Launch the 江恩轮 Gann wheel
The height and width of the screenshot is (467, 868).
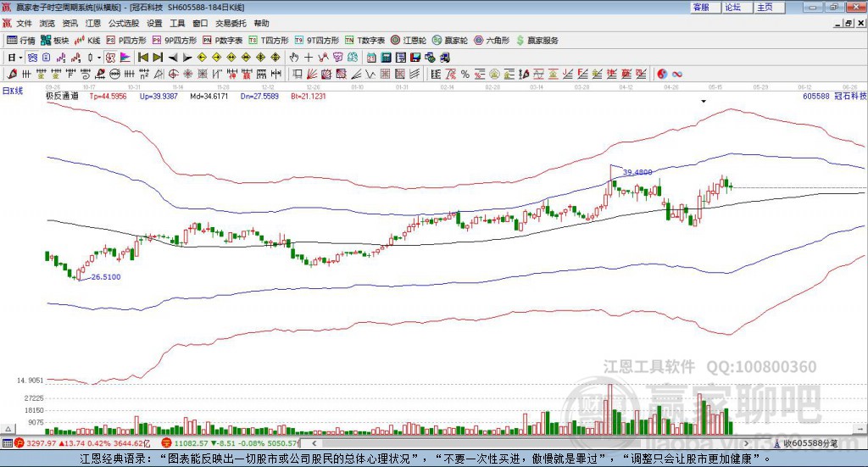point(409,41)
